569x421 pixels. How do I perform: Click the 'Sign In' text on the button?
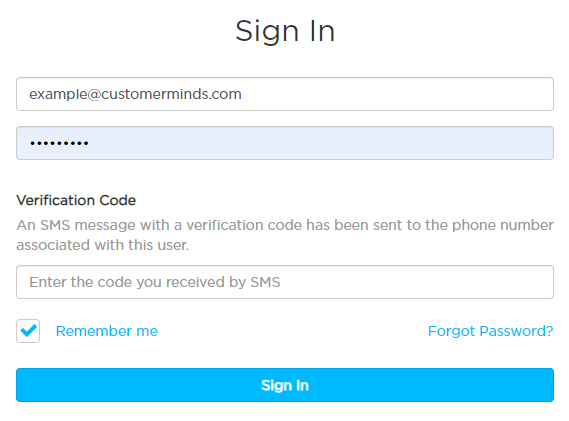point(285,385)
